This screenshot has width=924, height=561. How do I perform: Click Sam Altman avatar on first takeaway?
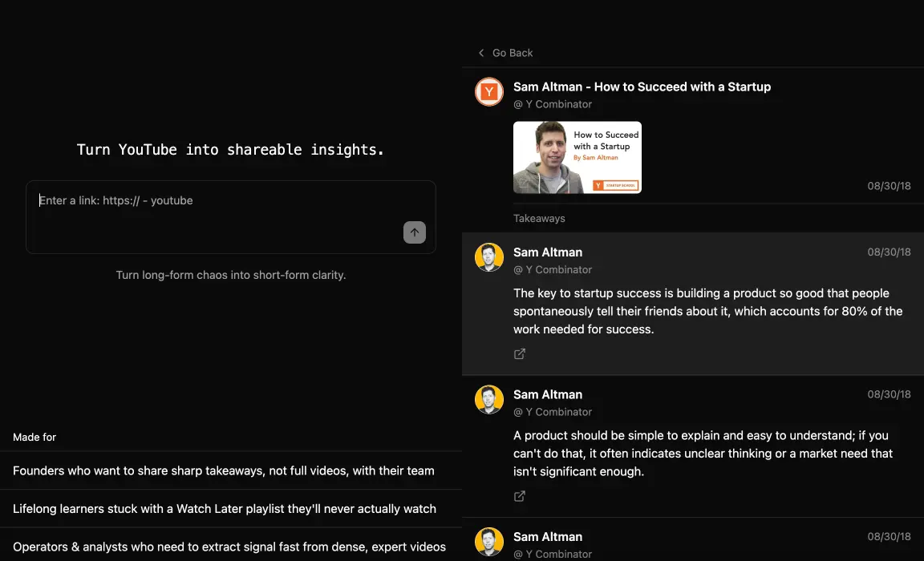click(x=489, y=257)
